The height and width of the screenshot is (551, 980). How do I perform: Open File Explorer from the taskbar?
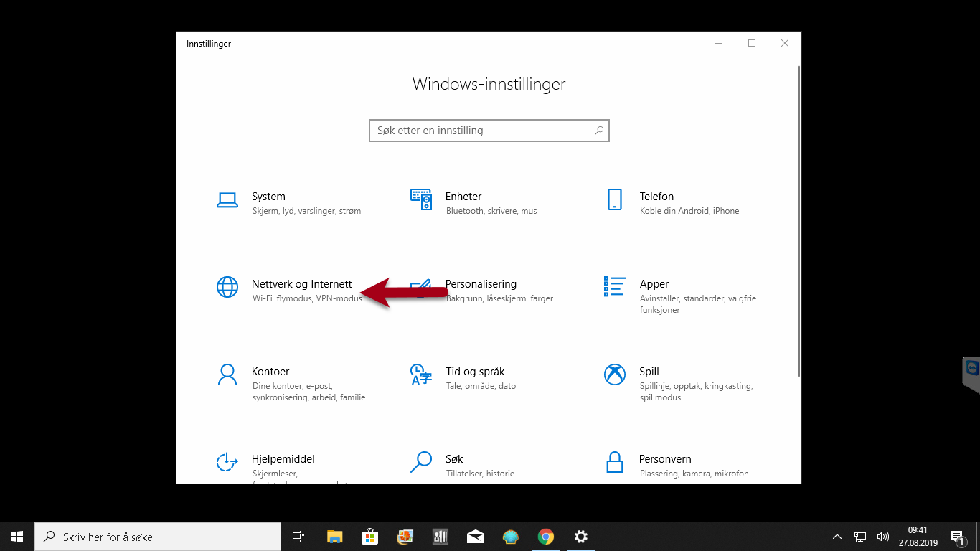[334, 537]
